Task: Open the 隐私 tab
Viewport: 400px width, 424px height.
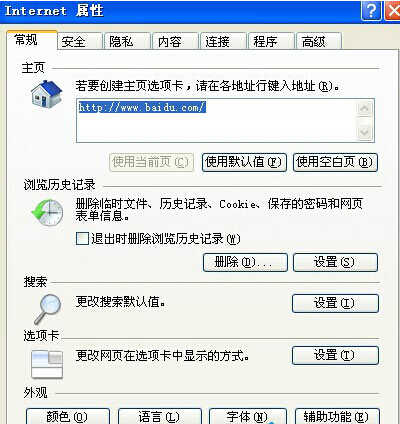Action: pos(127,41)
